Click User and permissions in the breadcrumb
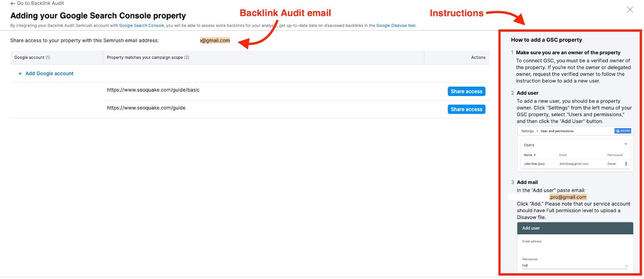 pyautogui.click(x=557, y=131)
